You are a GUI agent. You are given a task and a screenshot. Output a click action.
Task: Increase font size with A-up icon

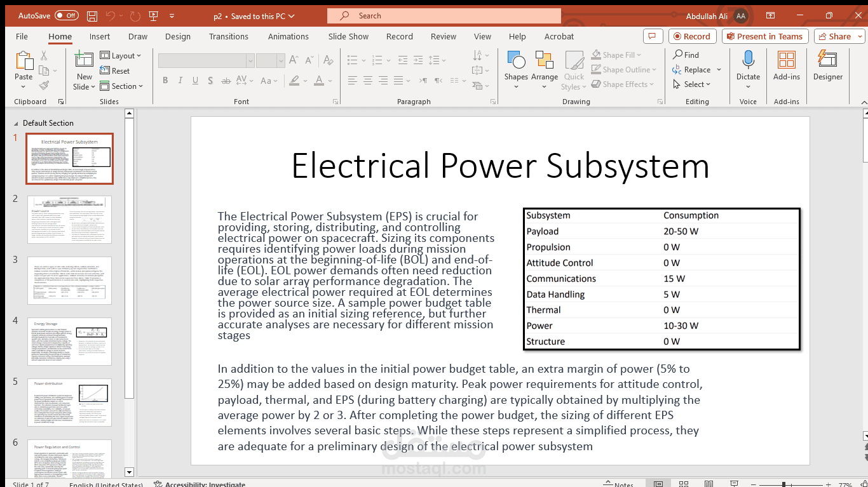294,60
